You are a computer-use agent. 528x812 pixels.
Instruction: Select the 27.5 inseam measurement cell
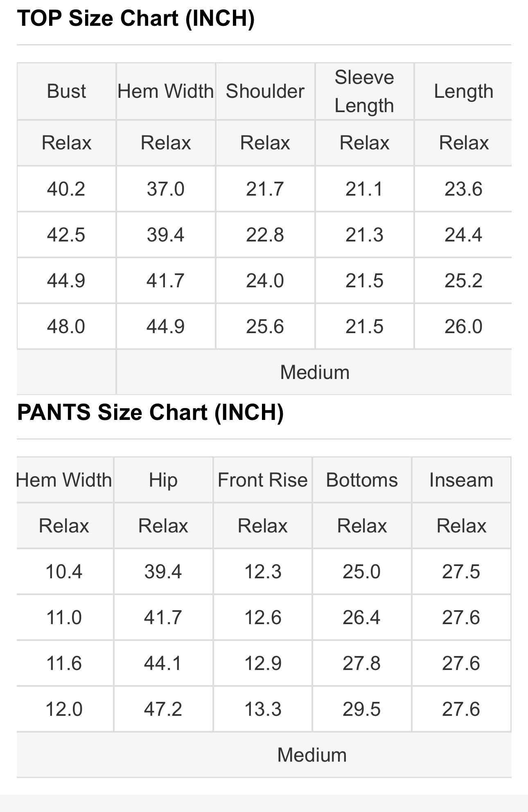tap(461, 572)
